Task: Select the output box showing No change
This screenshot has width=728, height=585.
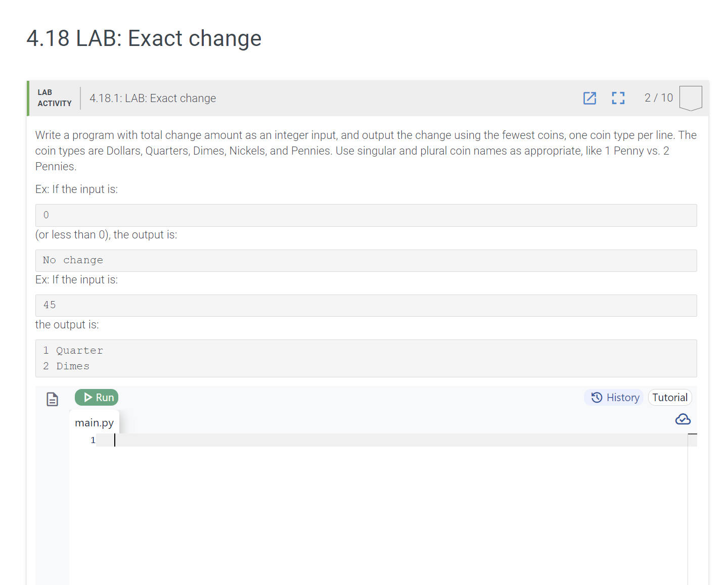Action: click(x=366, y=260)
